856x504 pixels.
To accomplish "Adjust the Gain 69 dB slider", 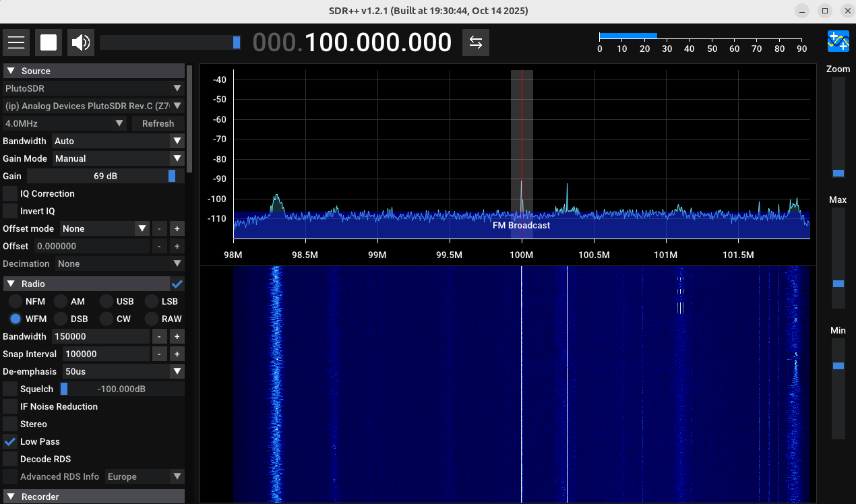I will click(x=171, y=176).
